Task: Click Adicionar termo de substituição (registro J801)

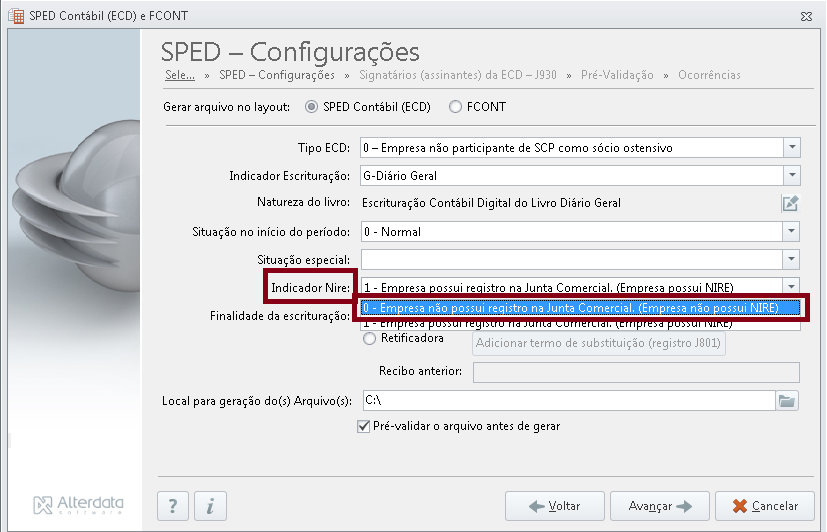Action: (x=599, y=343)
